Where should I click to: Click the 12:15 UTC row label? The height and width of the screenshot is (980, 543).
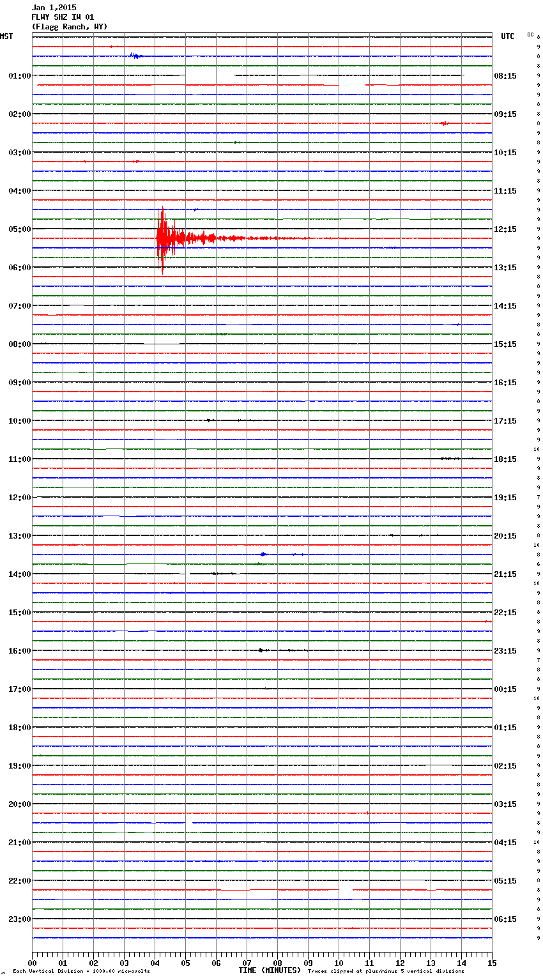(505, 229)
